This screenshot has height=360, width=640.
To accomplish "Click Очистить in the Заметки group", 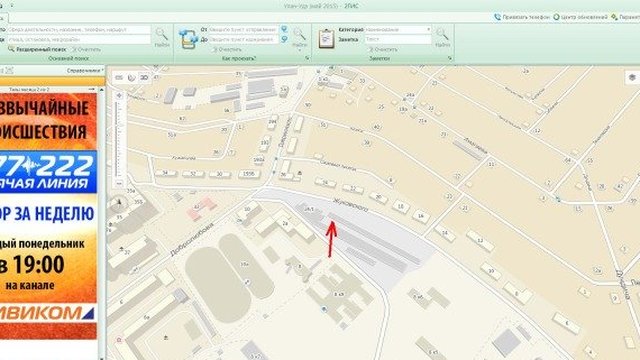I will pos(383,49).
